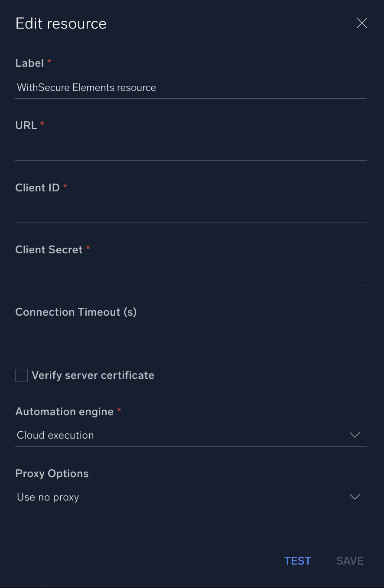The width and height of the screenshot is (384, 588).
Task: Select the Cloud execution text value
Action: [55, 435]
